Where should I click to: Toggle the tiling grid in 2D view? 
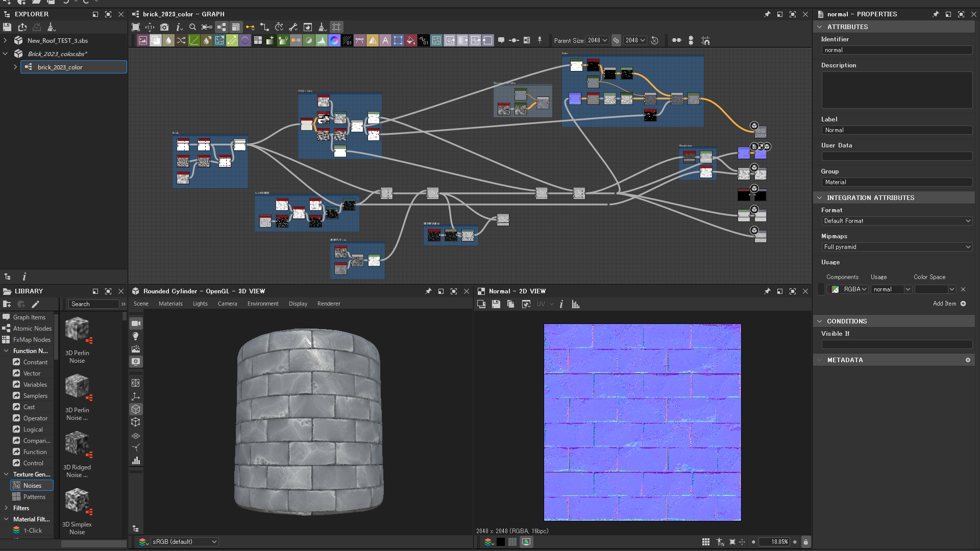pos(705,542)
